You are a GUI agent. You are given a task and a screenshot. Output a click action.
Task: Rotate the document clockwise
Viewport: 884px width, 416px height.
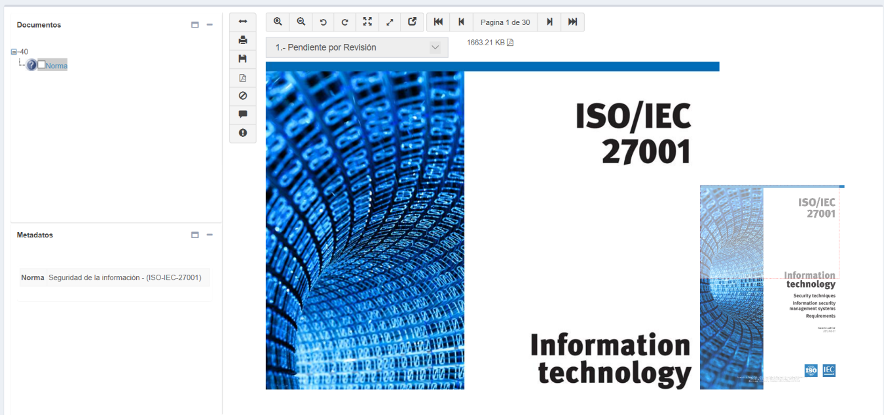(x=345, y=22)
